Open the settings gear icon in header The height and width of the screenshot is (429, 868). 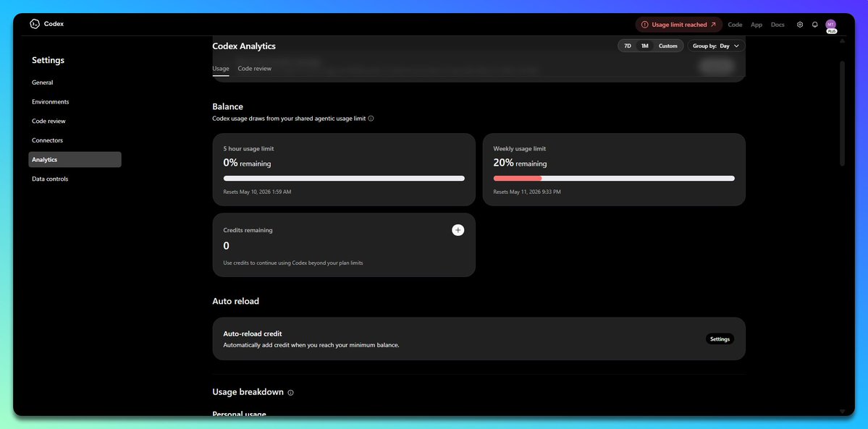click(799, 25)
